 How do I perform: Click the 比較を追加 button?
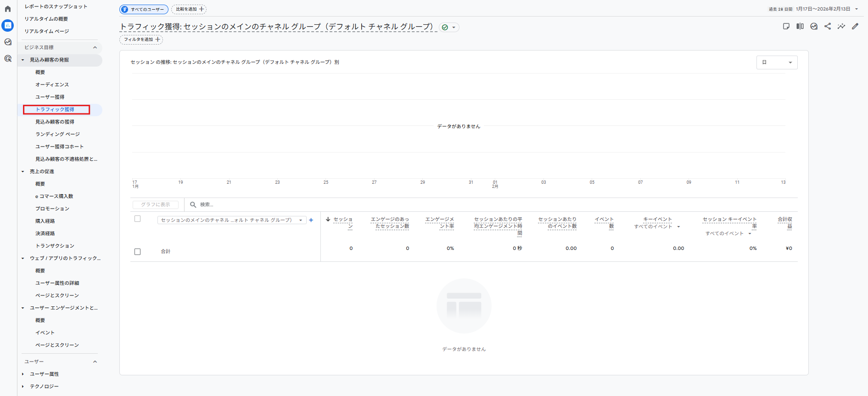coord(189,9)
